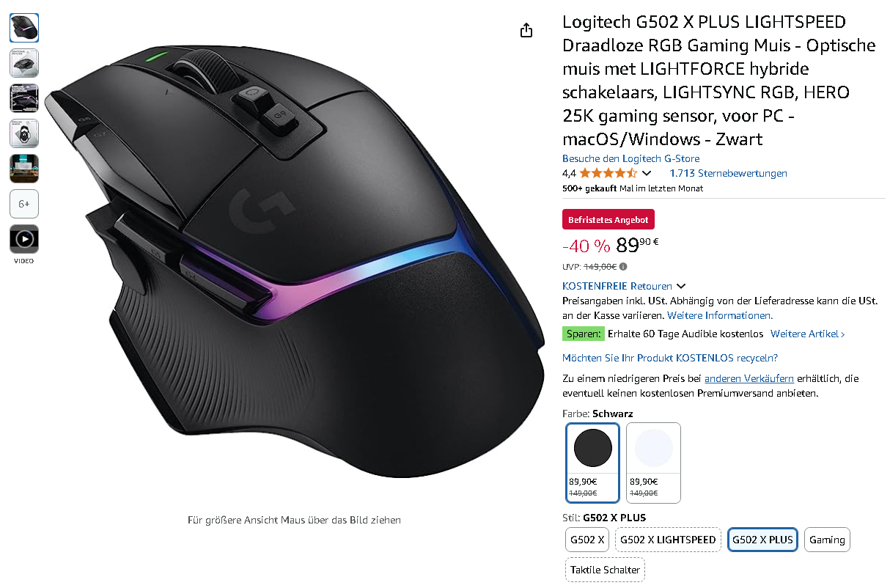Expand the rating dropdown chevron
890x588 pixels.
click(x=647, y=174)
